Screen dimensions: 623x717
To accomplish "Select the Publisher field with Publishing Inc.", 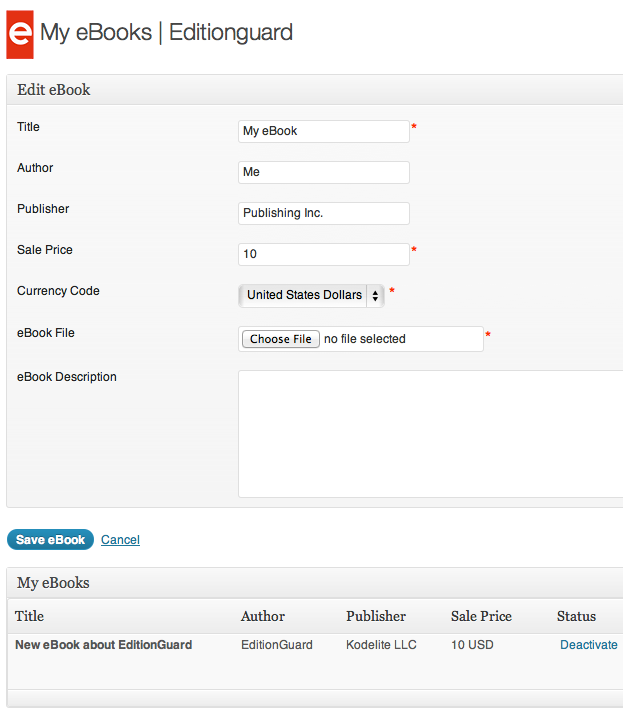I will click(324, 213).
